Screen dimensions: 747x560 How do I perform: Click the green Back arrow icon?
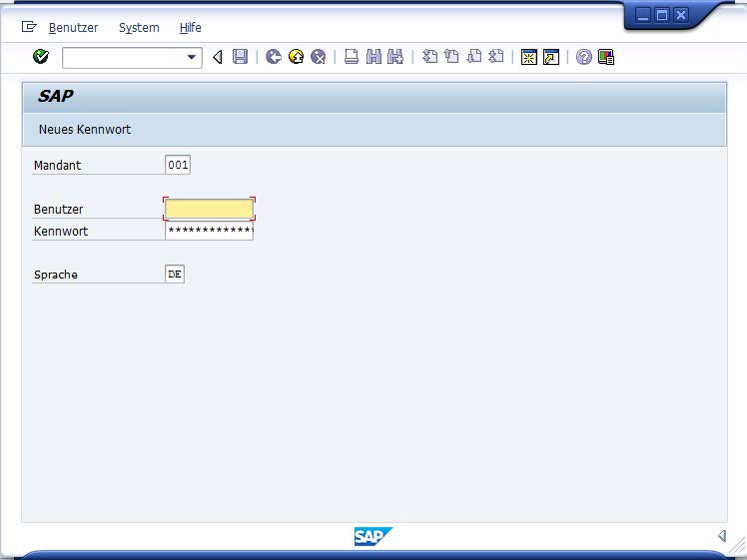click(x=273, y=57)
